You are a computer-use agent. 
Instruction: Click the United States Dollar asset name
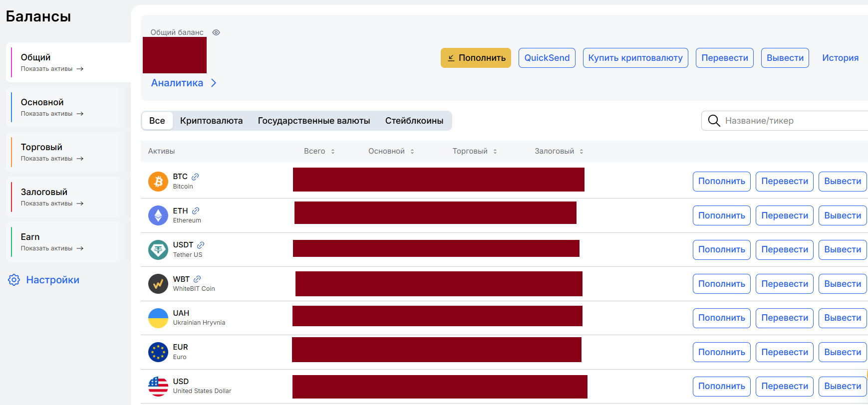(x=202, y=391)
